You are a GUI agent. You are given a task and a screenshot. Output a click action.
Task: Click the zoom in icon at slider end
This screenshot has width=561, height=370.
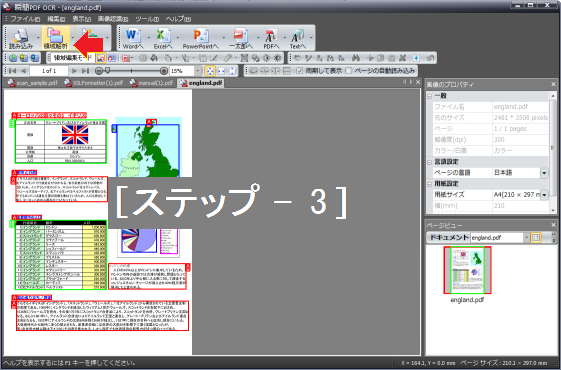tap(164, 71)
